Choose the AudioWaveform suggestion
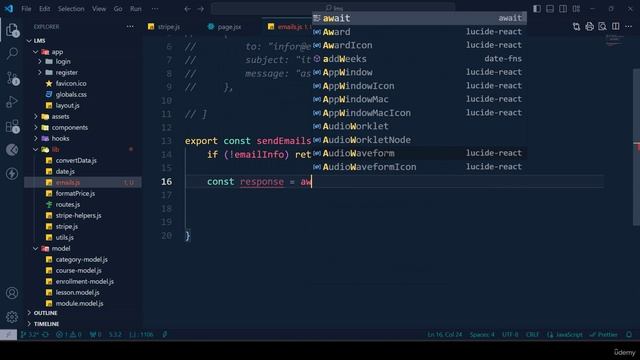The image size is (640, 360). click(x=419, y=153)
